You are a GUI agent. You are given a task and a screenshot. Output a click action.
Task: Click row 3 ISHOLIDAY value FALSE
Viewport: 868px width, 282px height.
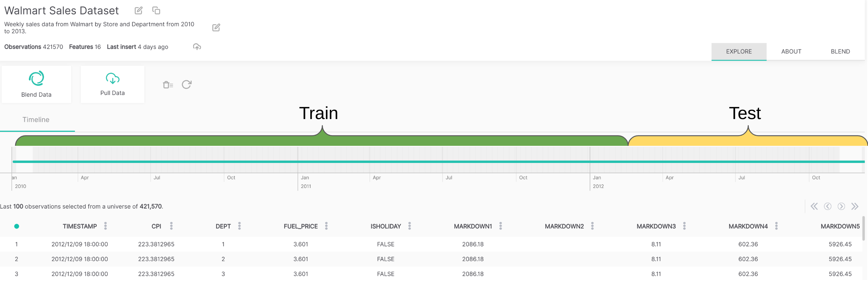click(386, 274)
